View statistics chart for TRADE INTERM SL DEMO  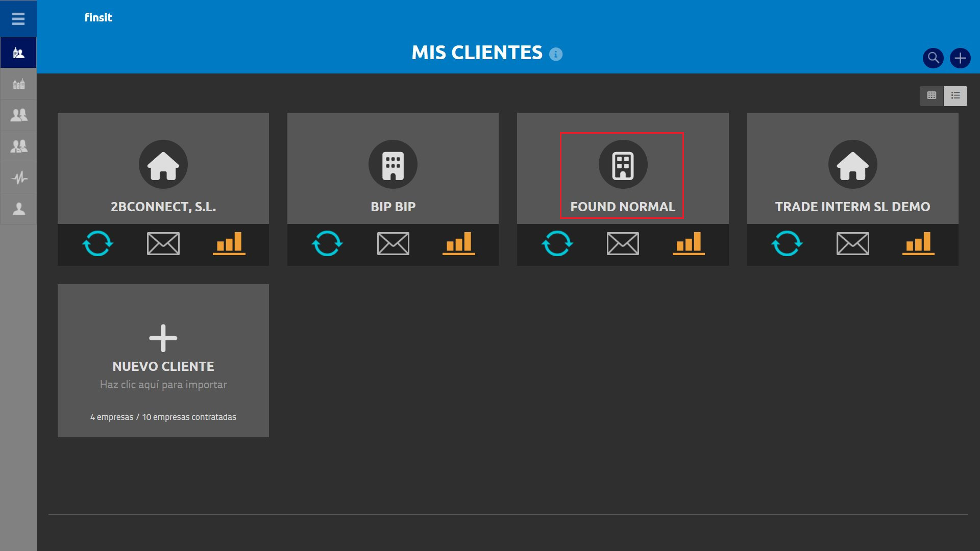tap(918, 243)
